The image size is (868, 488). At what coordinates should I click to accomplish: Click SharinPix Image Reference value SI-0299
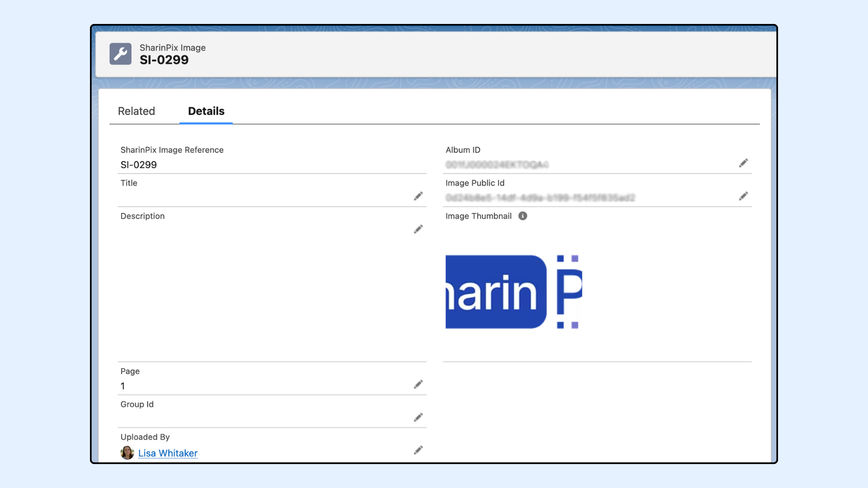(139, 165)
